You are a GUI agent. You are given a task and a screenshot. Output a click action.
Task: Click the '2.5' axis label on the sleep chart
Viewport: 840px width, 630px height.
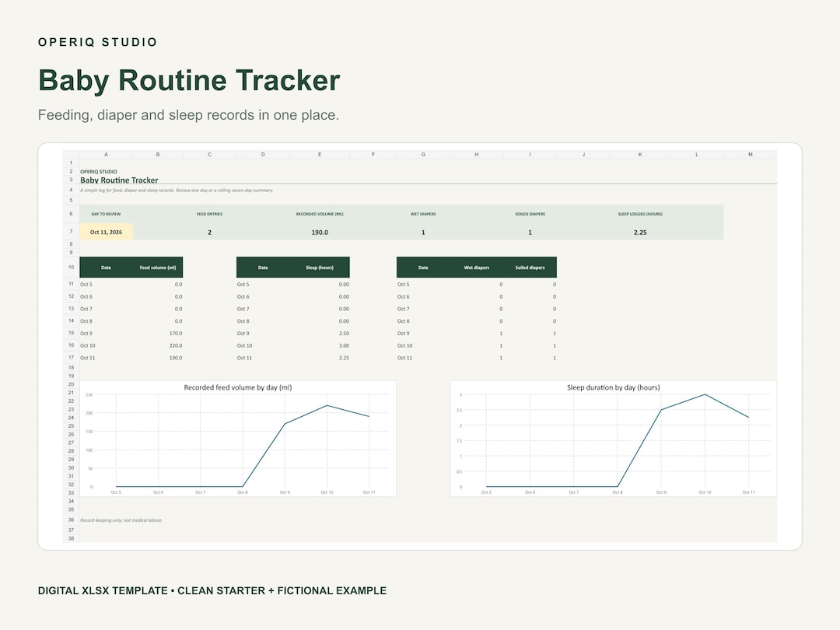(x=459, y=411)
